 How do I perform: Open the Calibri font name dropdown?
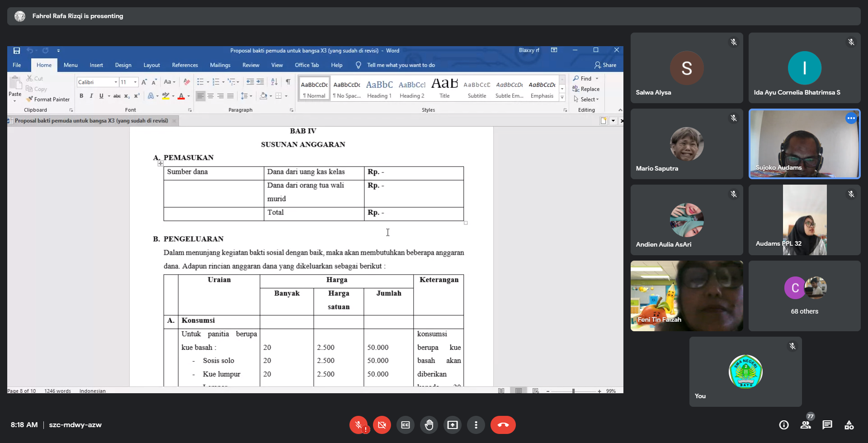click(x=116, y=82)
